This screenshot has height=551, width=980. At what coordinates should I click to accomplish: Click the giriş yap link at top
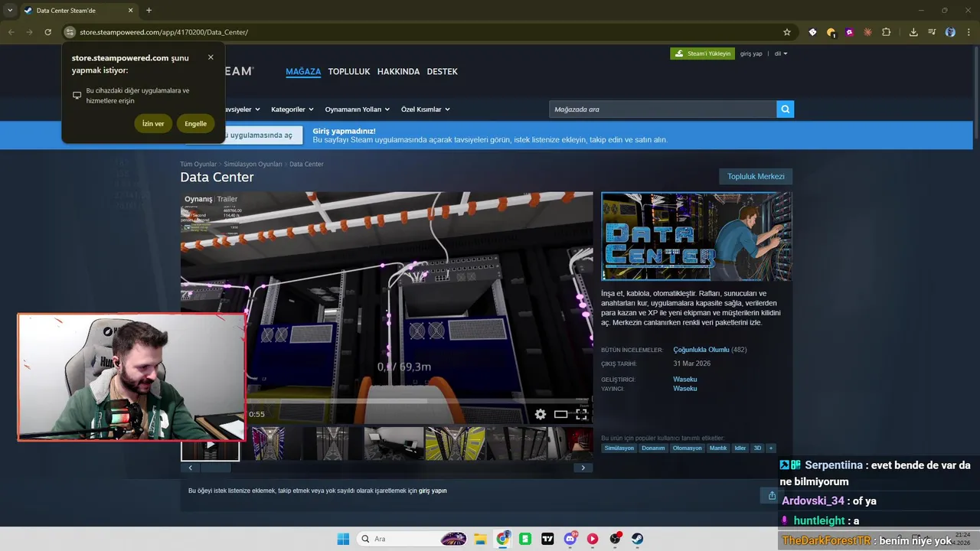pos(751,54)
